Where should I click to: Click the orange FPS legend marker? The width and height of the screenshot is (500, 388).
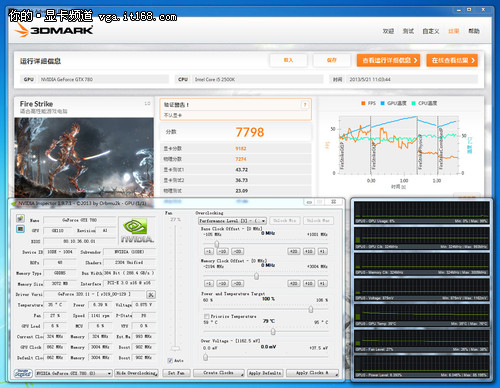(363, 103)
